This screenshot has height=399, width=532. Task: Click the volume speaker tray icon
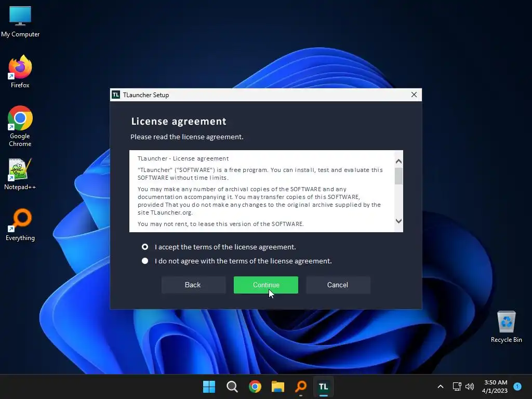(x=470, y=387)
